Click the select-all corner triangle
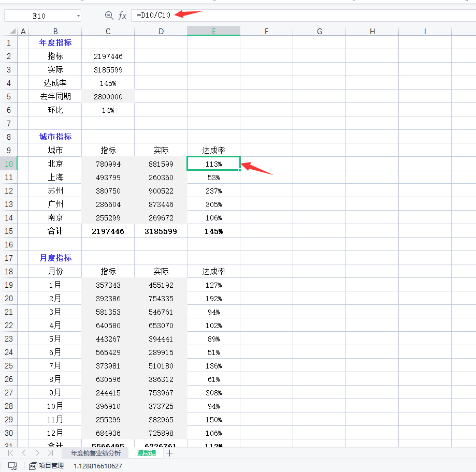The width and height of the screenshot is (476, 472). tap(12, 31)
